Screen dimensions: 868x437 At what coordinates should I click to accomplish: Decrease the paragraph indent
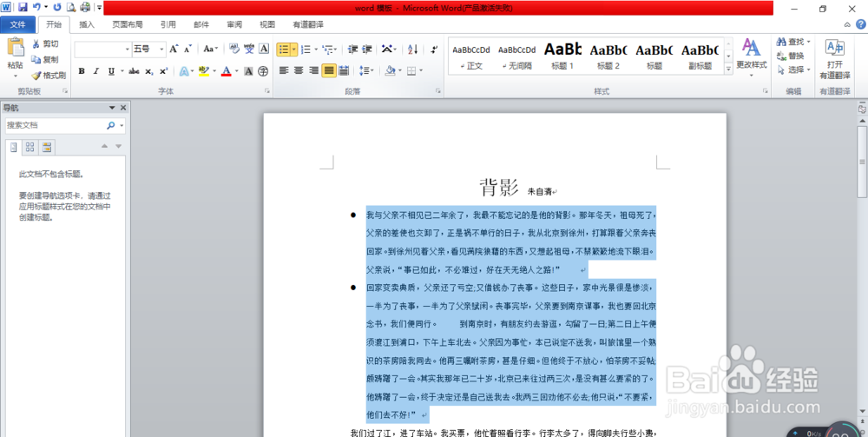click(x=352, y=50)
